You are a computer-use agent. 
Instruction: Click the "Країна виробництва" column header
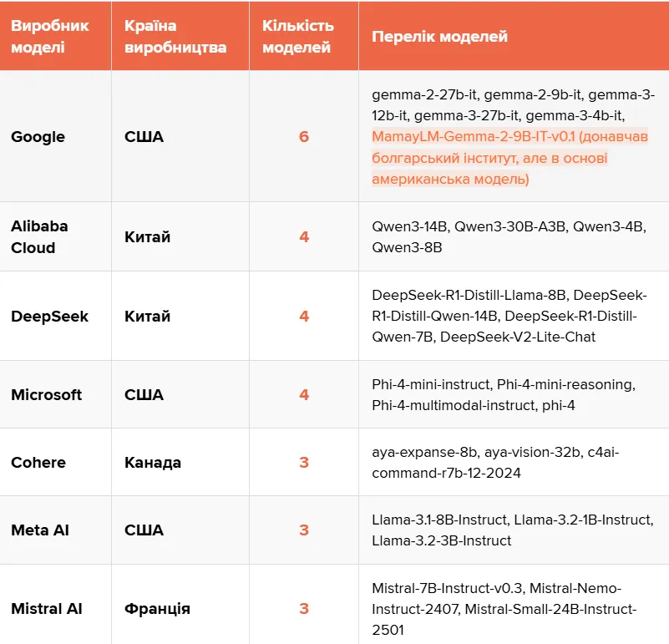175,37
